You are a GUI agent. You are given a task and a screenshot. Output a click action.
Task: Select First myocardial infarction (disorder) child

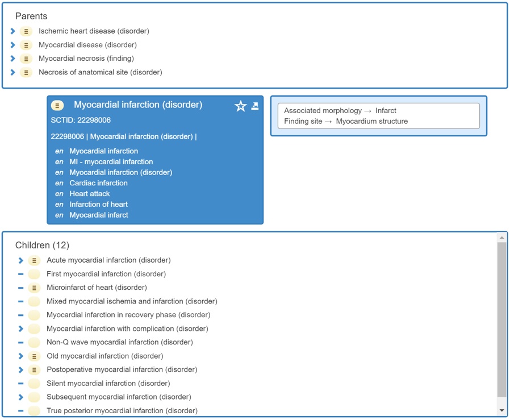click(106, 274)
